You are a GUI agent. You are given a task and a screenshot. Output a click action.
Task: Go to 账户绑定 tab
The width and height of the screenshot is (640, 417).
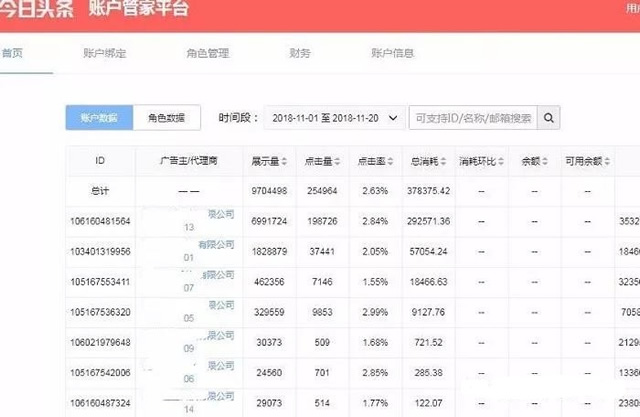[x=103, y=52]
